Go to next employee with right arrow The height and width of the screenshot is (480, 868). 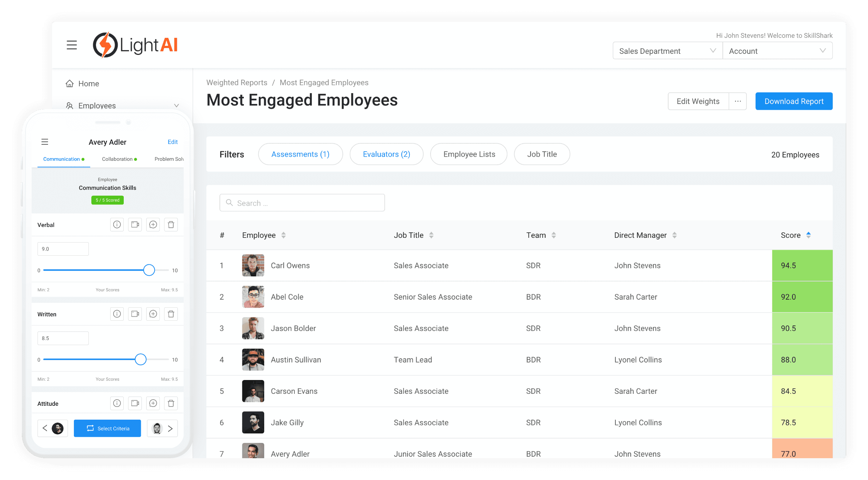[x=170, y=428]
